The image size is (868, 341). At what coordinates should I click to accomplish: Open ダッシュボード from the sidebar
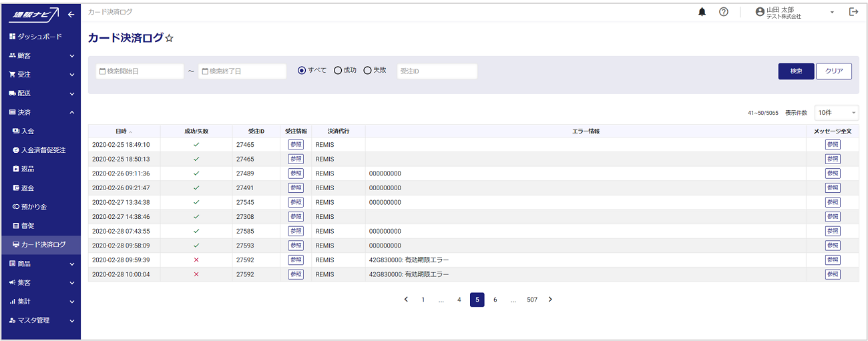(39, 36)
